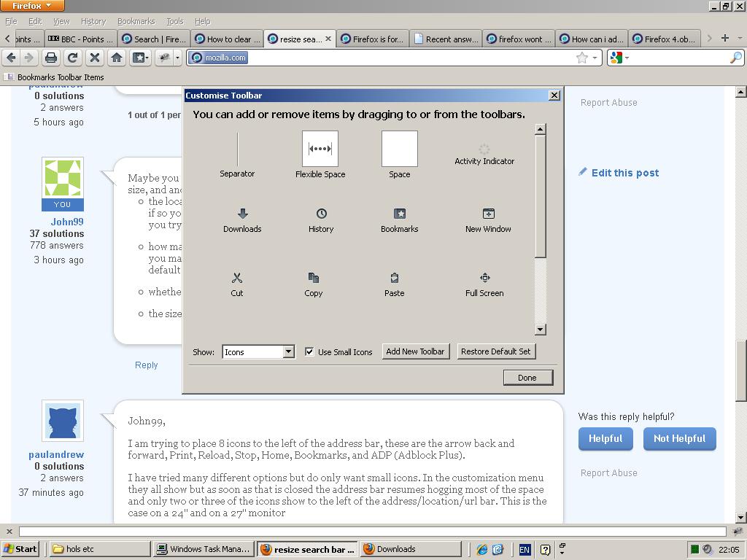Select the Full Screen icon

point(484,285)
